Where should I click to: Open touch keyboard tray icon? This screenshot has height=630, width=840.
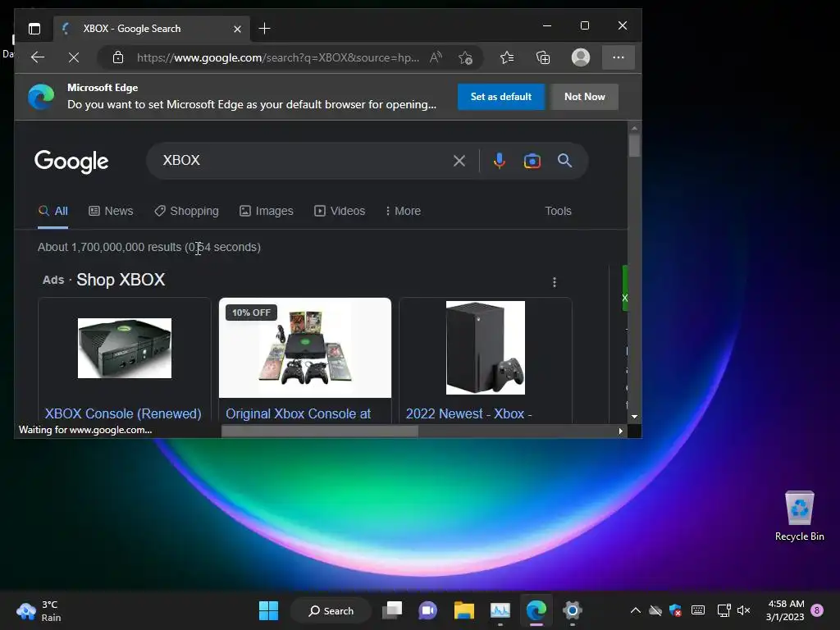(698, 610)
